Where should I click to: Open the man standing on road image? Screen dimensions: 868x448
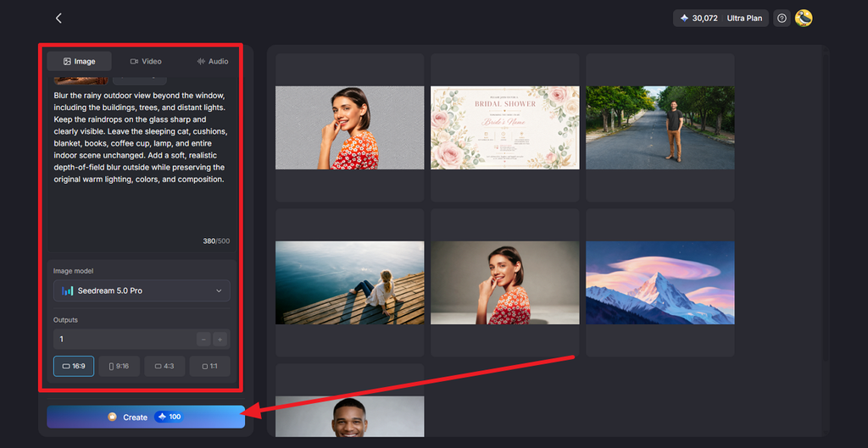coord(659,128)
